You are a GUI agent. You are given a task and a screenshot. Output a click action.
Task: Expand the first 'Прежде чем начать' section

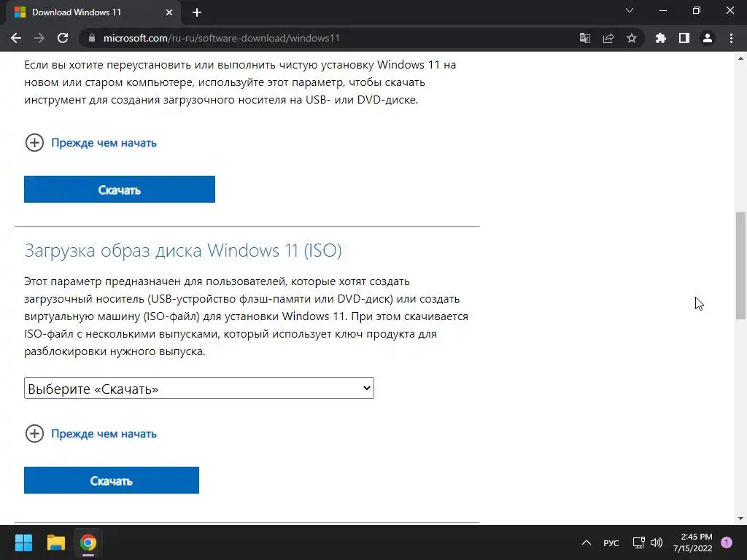tap(104, 143)
